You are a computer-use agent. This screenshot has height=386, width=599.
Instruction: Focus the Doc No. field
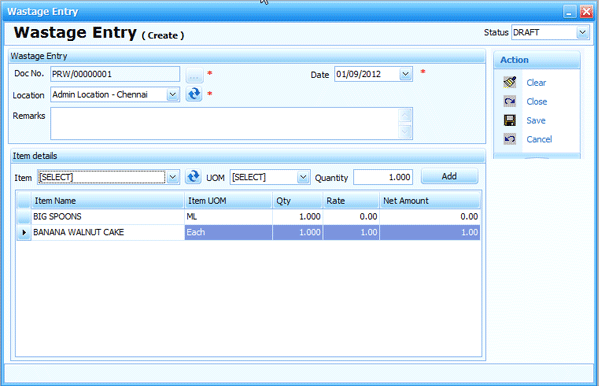115,74
